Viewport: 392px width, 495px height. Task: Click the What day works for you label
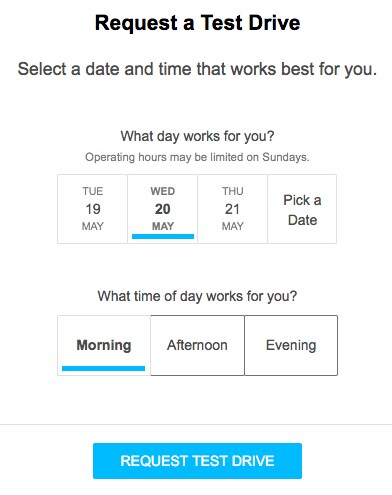point(197,136)
